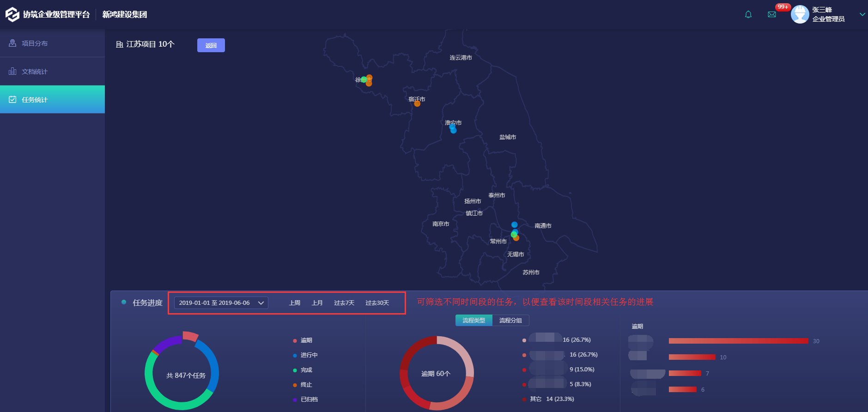
Task: Select the 流程类型 tab
Action: click(x=474, y=321)
